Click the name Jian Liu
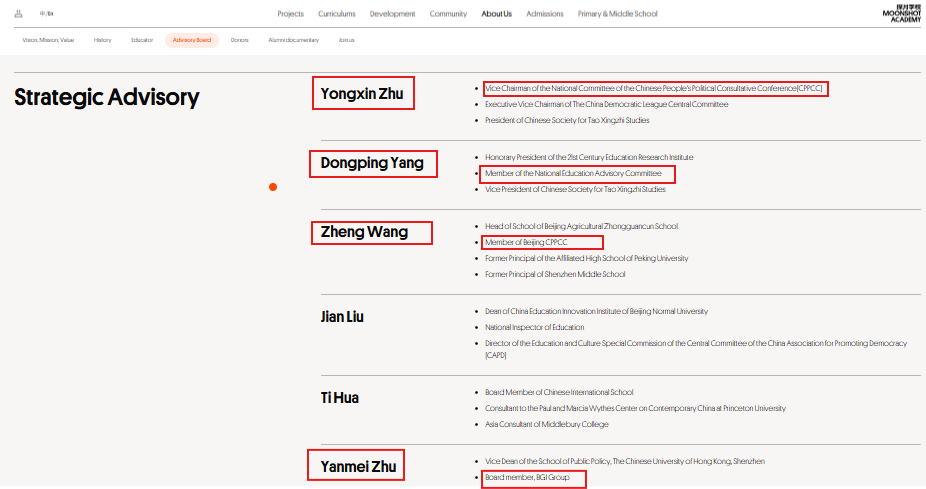The image size is (926, 489). [342, 317]
